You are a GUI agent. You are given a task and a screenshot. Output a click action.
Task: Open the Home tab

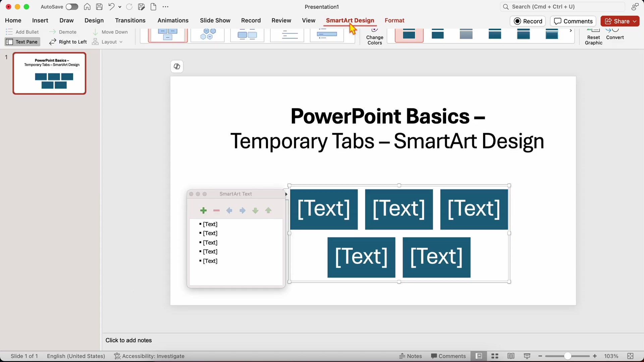tap(13, 20)
